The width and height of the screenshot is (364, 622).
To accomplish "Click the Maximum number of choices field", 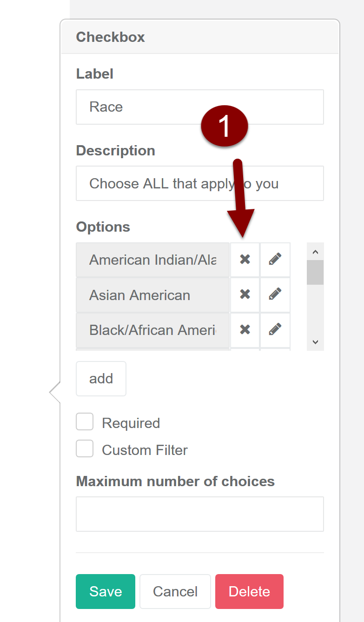I will tap(200, 514).
